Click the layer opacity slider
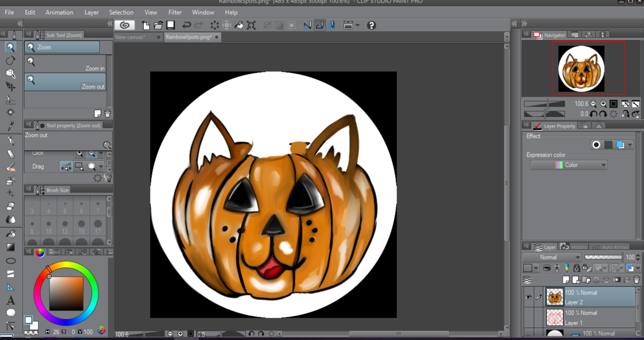Viewport: 644px width, 340px height. pyautogui.click(x=603, y=258)
